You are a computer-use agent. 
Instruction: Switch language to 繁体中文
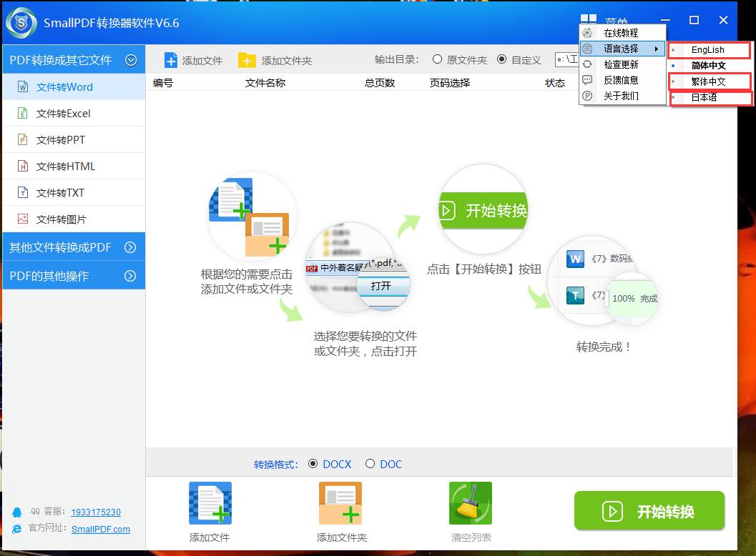pos(709,81)
